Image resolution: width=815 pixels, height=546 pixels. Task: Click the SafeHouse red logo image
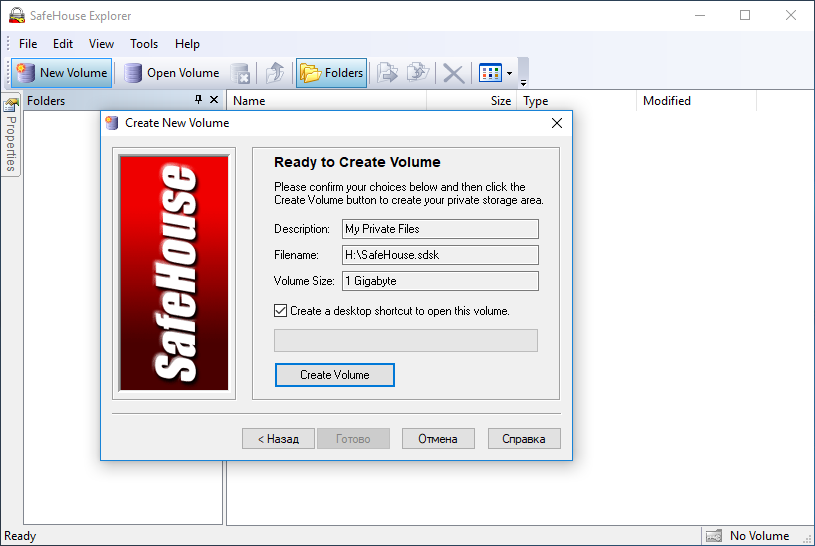[174, 273]
